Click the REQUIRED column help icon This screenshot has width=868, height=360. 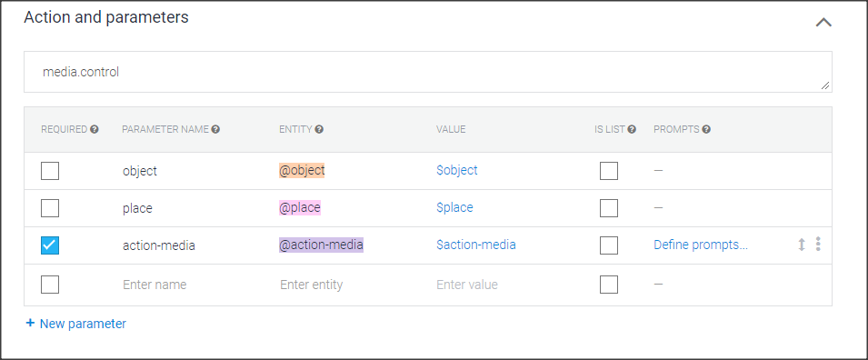95,130
